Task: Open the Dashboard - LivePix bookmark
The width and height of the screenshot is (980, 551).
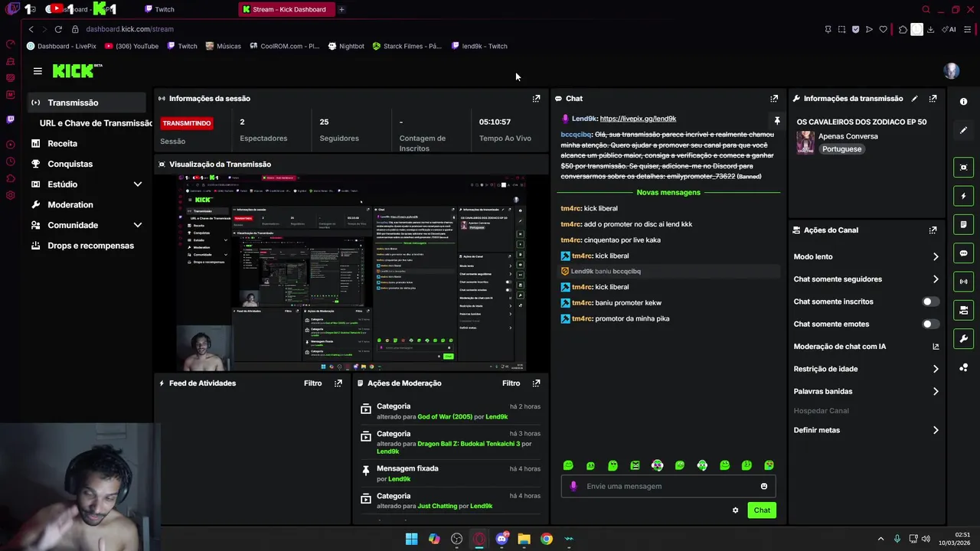Action: pyautogui.click(x=61, y=46)
